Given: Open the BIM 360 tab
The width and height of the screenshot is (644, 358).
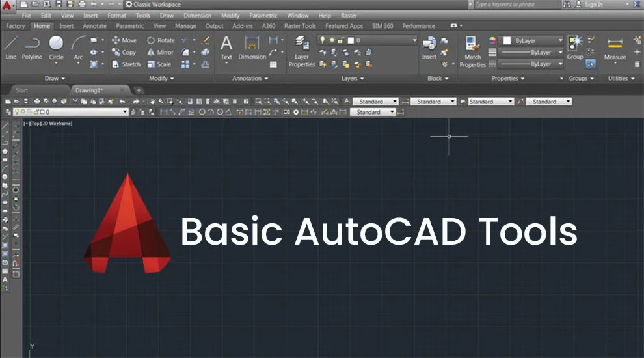Looking at the screenshot, I should [x=382, y=26].
